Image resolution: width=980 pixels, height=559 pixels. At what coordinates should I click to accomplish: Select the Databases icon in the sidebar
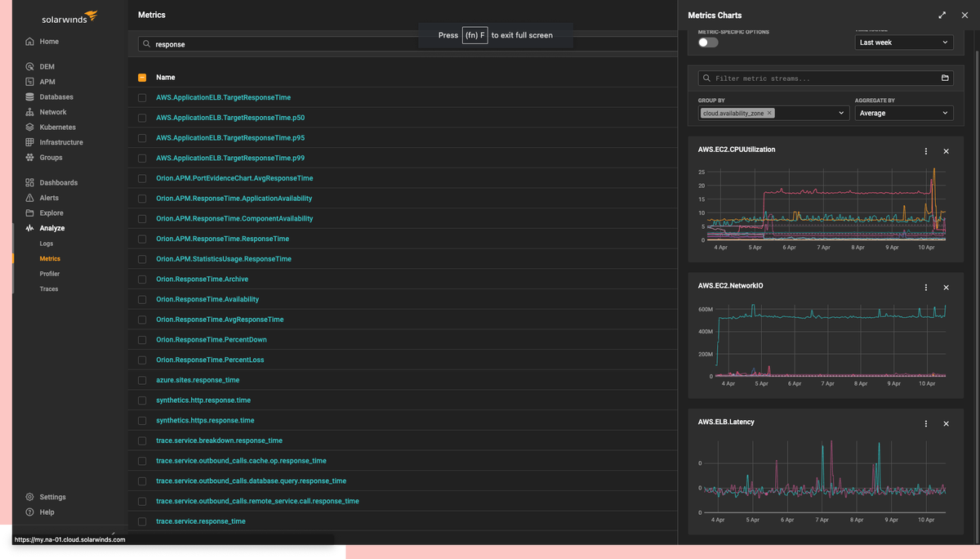coord(29,96)
